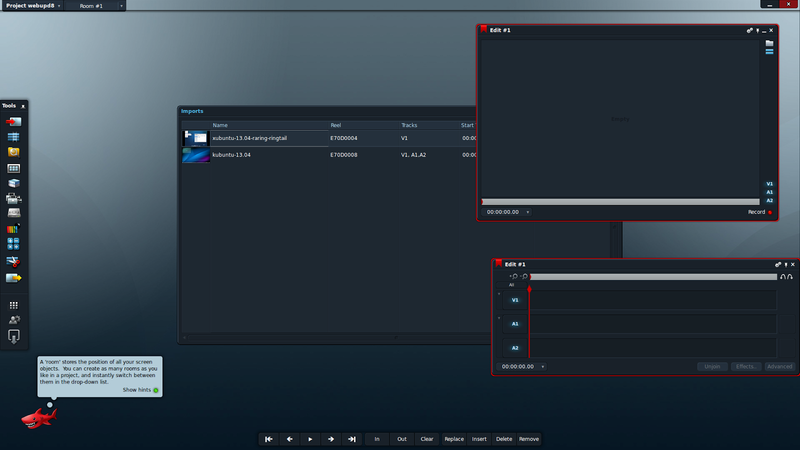Click the Replace button
The width and height of the screenshot is (800, 450).
[x=454, y=439]
